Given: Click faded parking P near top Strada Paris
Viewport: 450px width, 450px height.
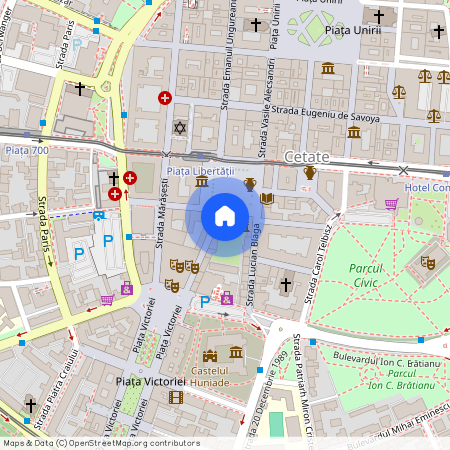Looking at the screenshot, I should tap(77, 45).
